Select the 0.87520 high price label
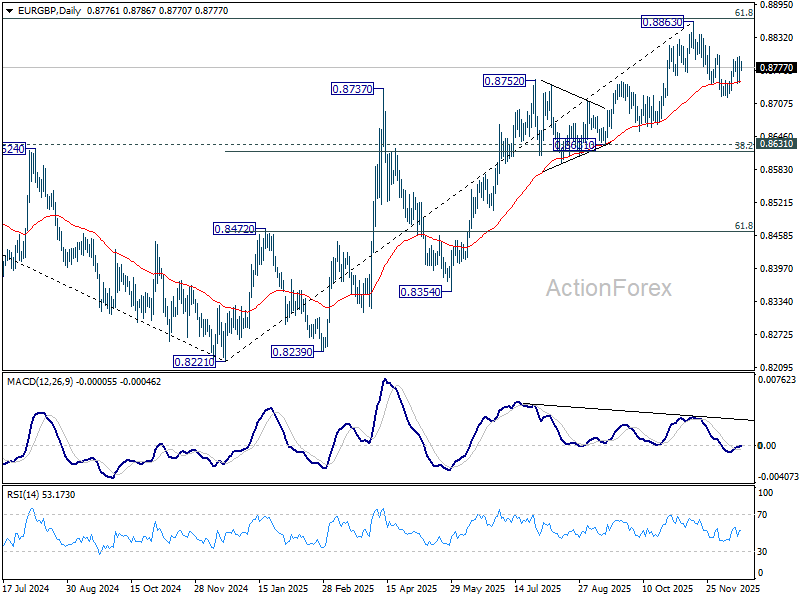The height and width of the screenshot is (600, 800). (506, 81)
